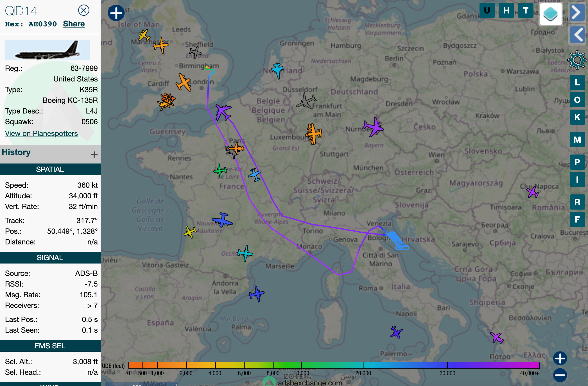The image size is (588, 386).
Task: Click the KC-135R aircraft photo thumbnail
Action: [x=48, y=50]
